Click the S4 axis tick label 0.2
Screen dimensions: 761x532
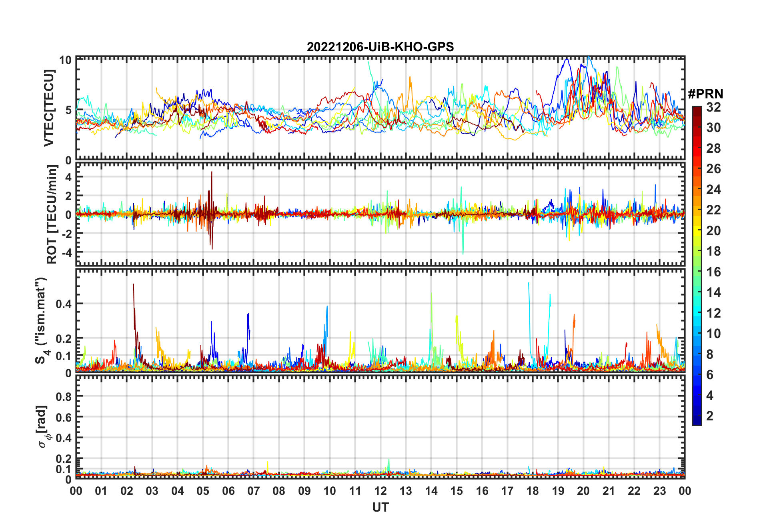tap(64, 339)
